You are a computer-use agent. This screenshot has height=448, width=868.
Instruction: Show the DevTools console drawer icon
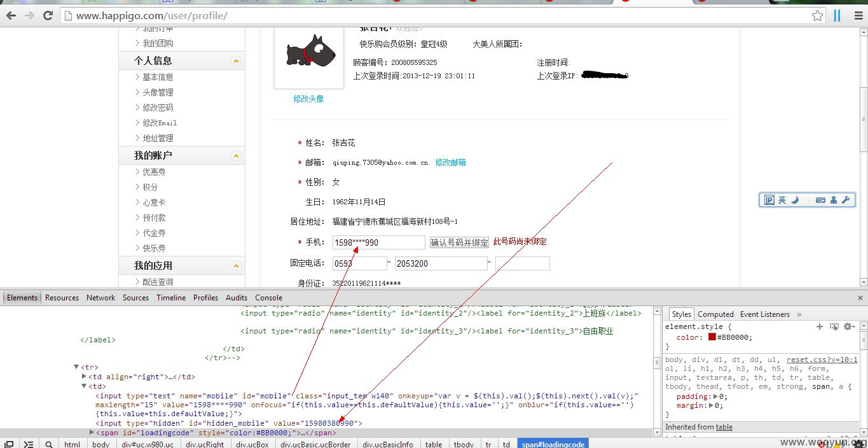[29, 444]
